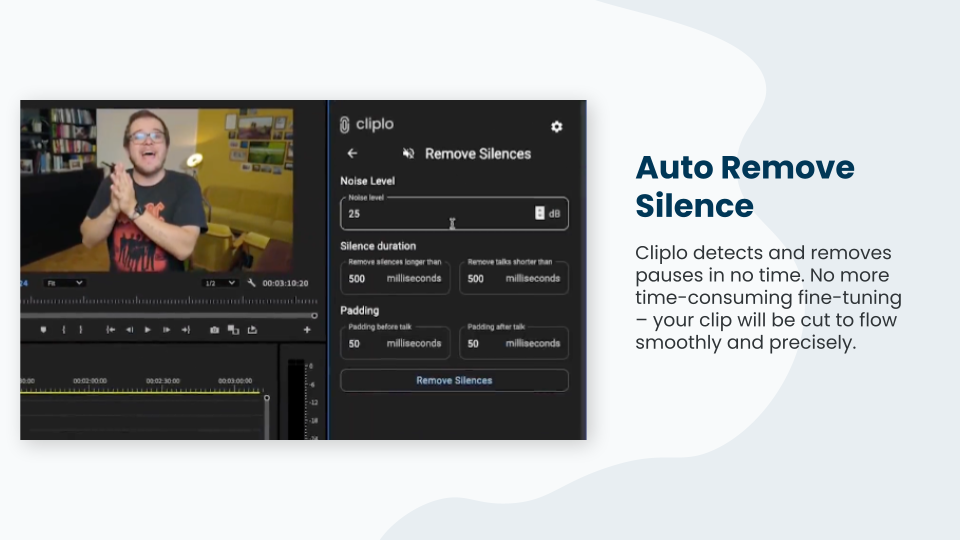Open the button editor plus icon
Screen dimensions: 960x540
pyautogui.click(x=307, y=330)
